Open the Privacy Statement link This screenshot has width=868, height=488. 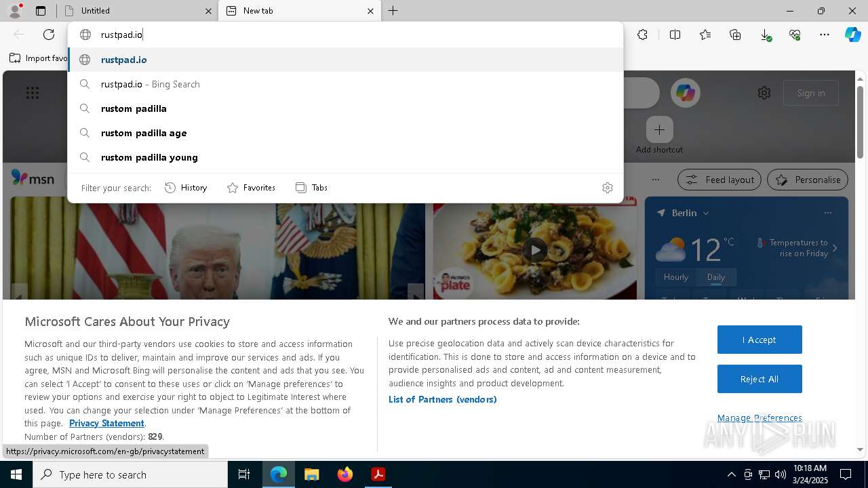[x=106, y=423]
